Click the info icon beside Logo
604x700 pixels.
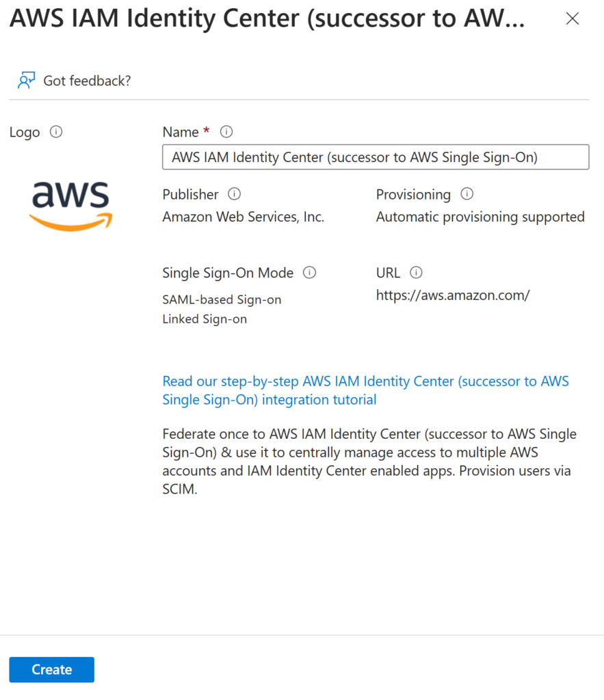56,132
